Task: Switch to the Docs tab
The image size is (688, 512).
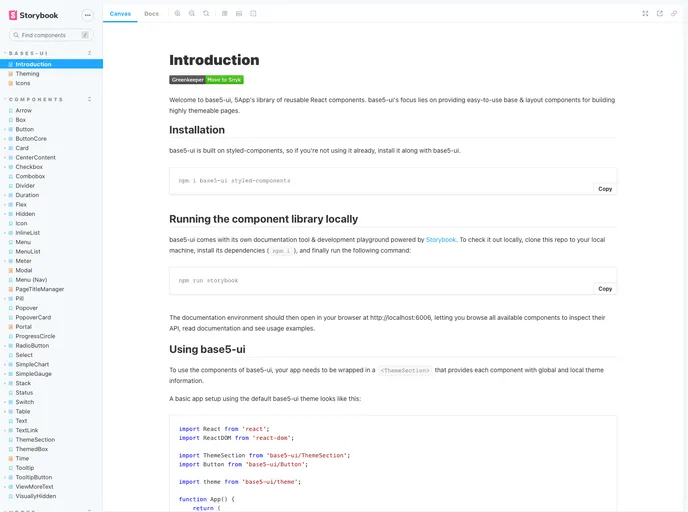Action: pyautogui.click(x=151, y=14)
